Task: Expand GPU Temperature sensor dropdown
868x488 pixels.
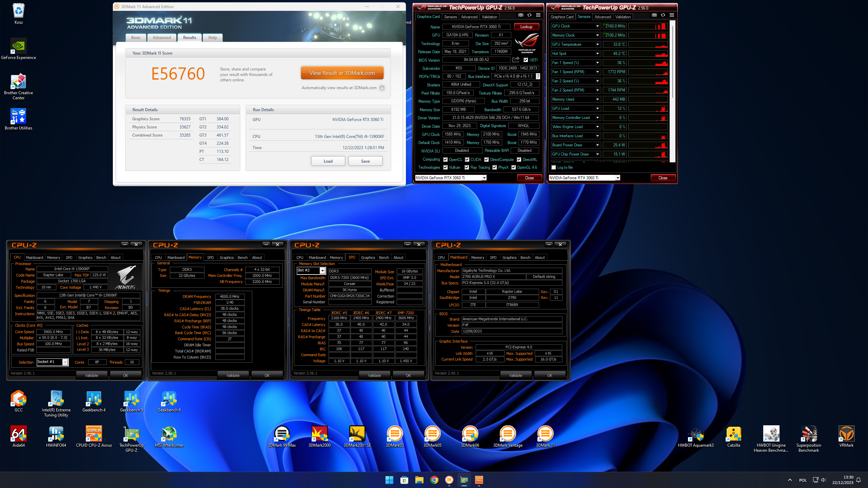Action: [x=597, y=44]
